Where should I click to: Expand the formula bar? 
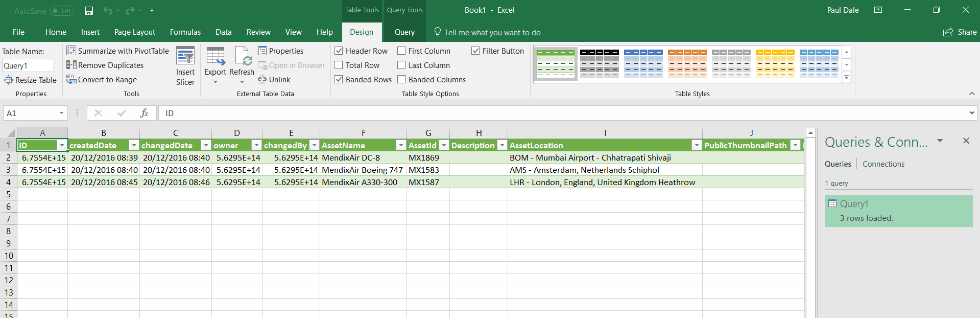coord(972,113)
